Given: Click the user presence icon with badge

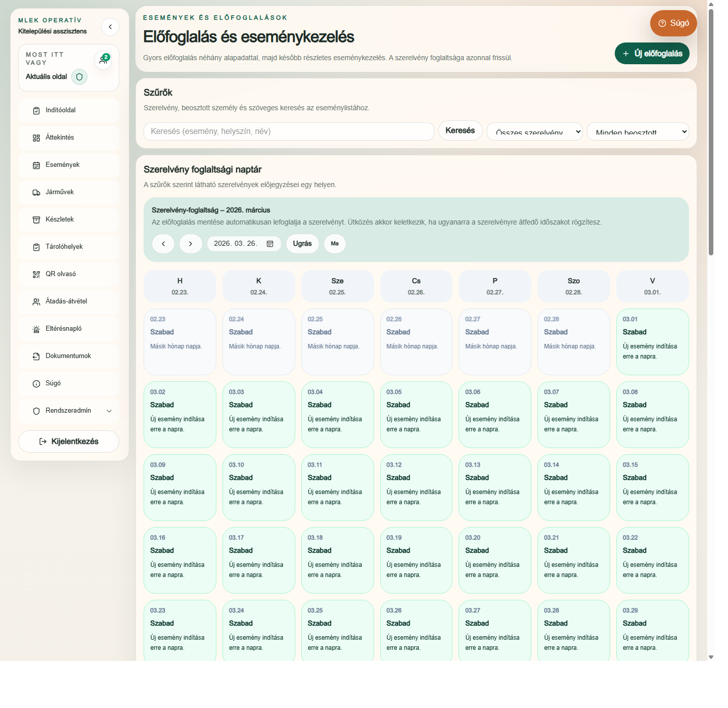Looking at the screenshot, I should (103, 60).
